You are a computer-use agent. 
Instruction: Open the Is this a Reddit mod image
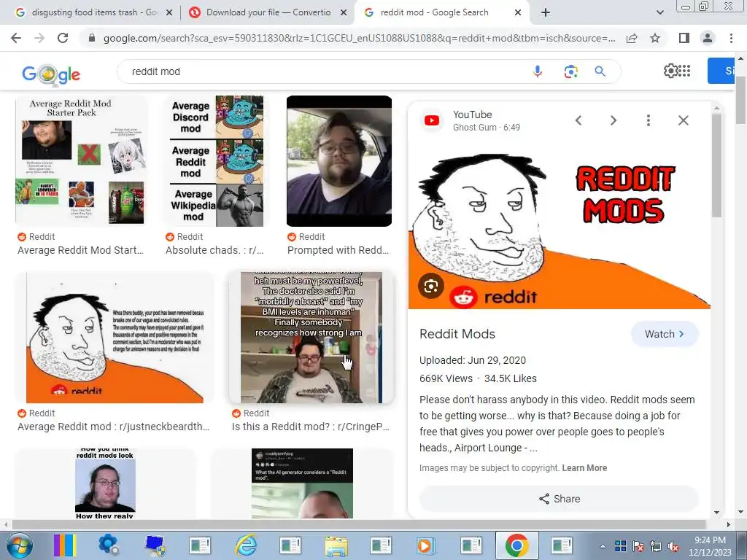pyautogui.click(x=311, y=337)
